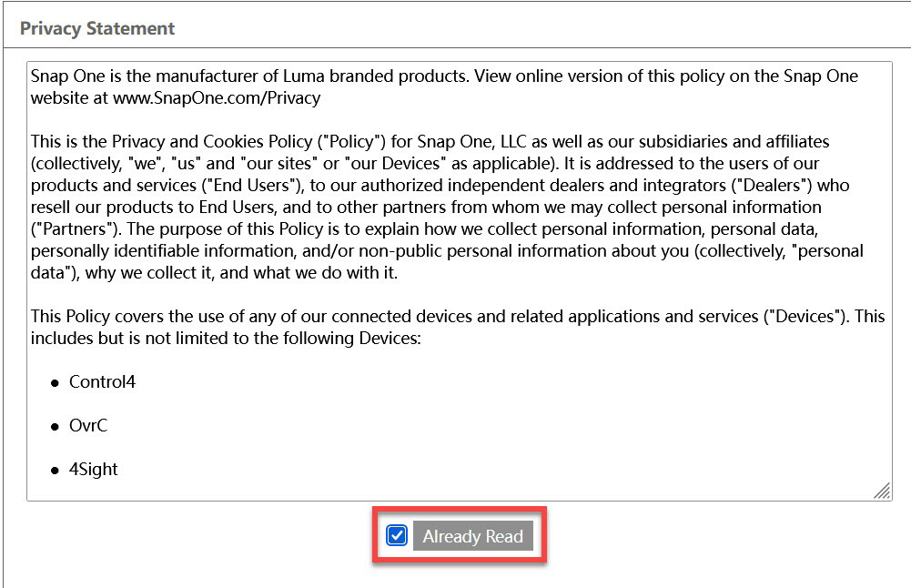Uncheck the Already Read checkbox
911x588 pixels.
click(x=397, y=535)
